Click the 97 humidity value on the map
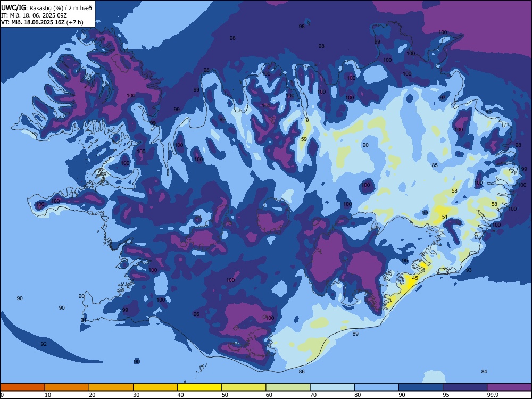 [x=443, y=98]
